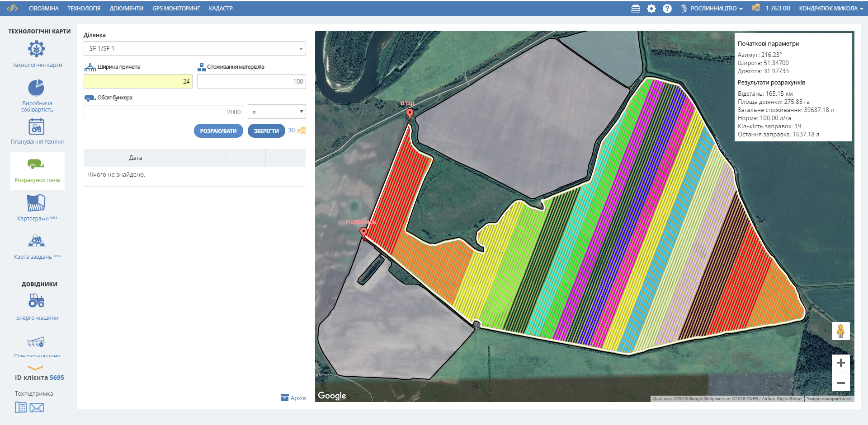This screenshot has width=868, height=425.
Task: Zoom in on the map
Action: [x=840, y=363]
